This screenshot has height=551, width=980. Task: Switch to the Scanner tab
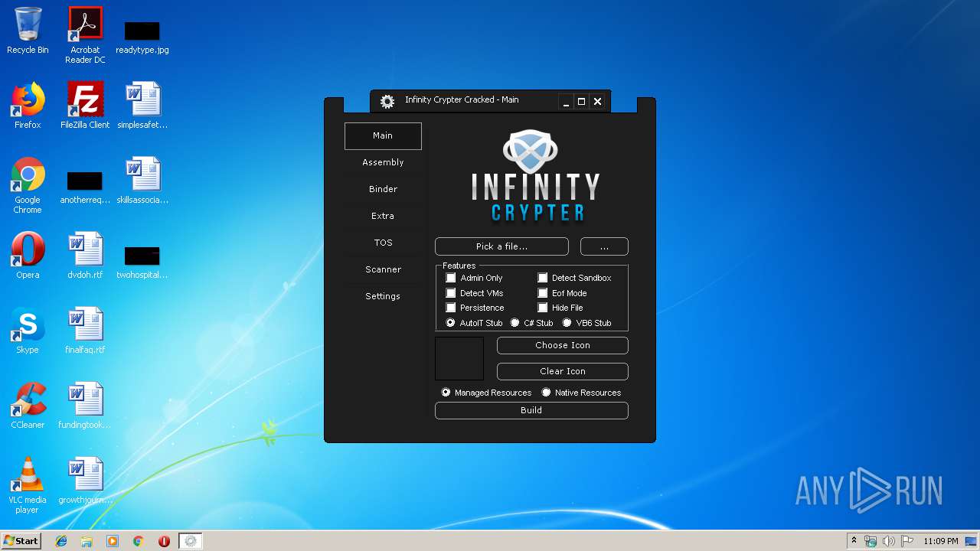pyautogui.click(x=383, y=269)
